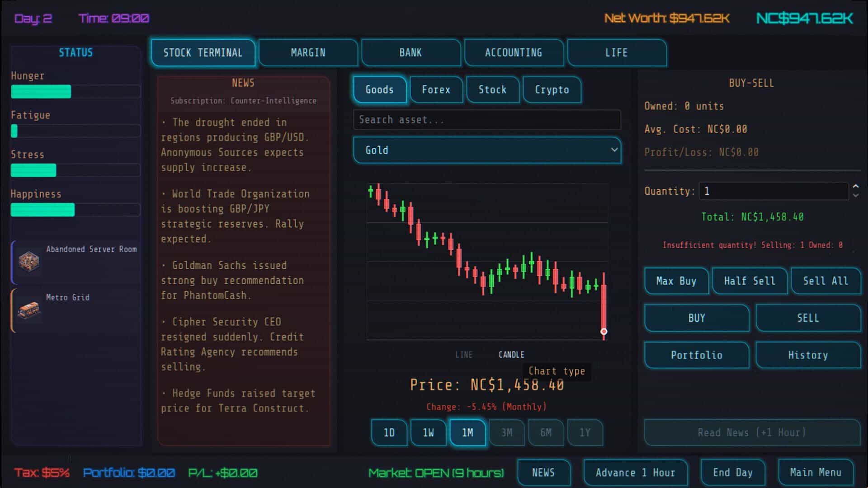Select the Crypto asset category
The height and width of the screenshot is (488, 868).
click(552, 89)
